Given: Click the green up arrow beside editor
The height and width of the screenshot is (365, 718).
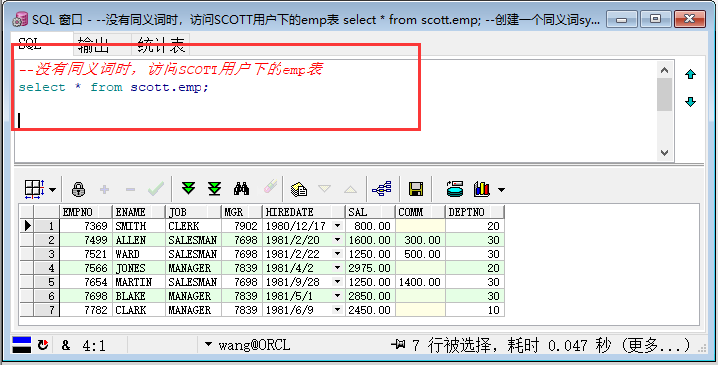Looking at the screenshot, I should (691, 74).
